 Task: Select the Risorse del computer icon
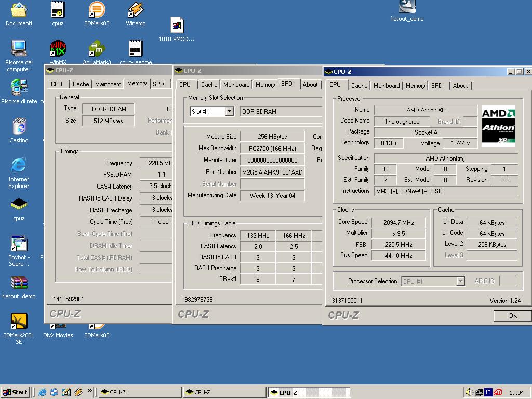point(19,48)
